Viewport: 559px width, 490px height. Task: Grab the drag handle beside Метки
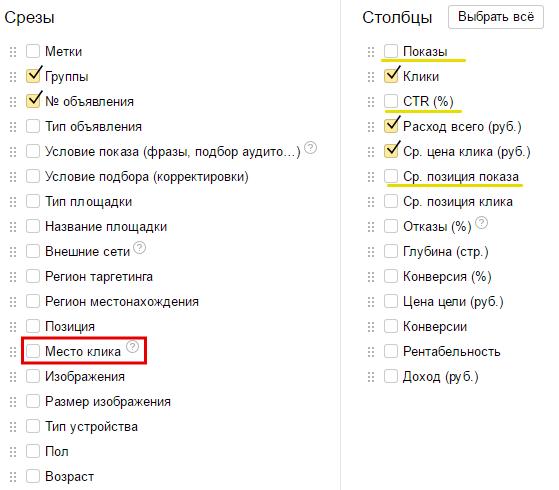click(13, 52)
